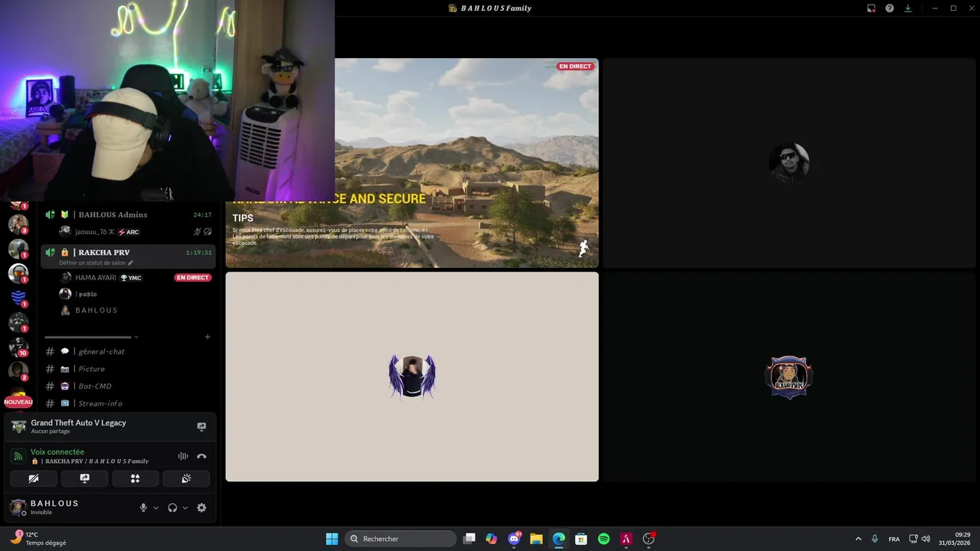The image size is (980, 551).
Task: Open microphone input options arrow
Action: [156, 507]
